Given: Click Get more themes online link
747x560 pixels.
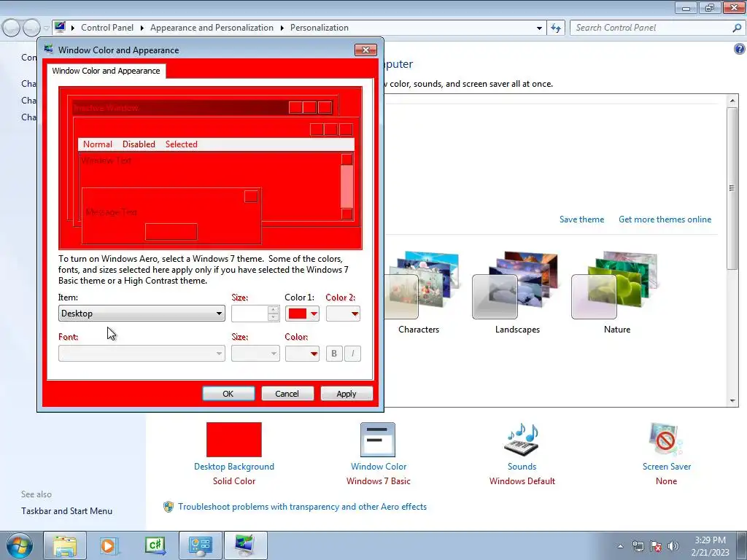Looking at the screenshot, I should [665, 219].
